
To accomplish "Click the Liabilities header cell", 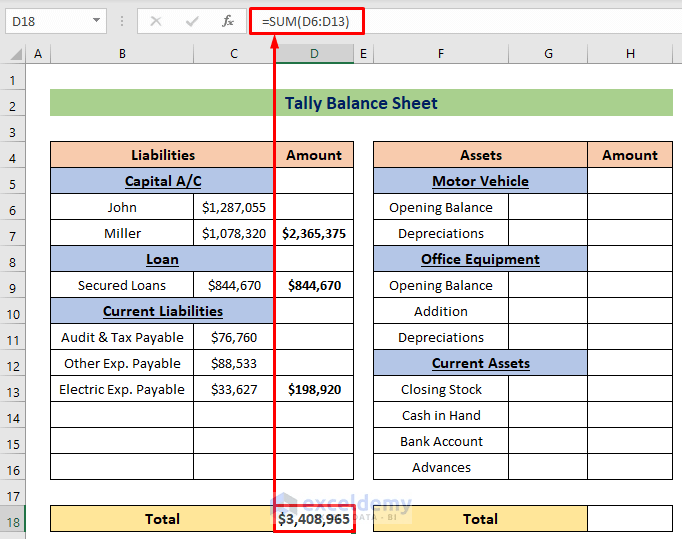I will [x=163, y=155].
